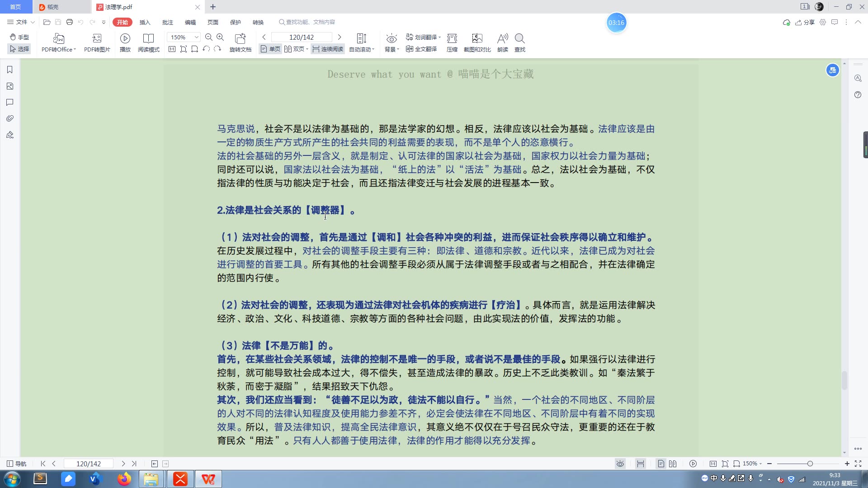Open attachments panel (paperclip icon)
Screen dimensions: 868x488
9,118
